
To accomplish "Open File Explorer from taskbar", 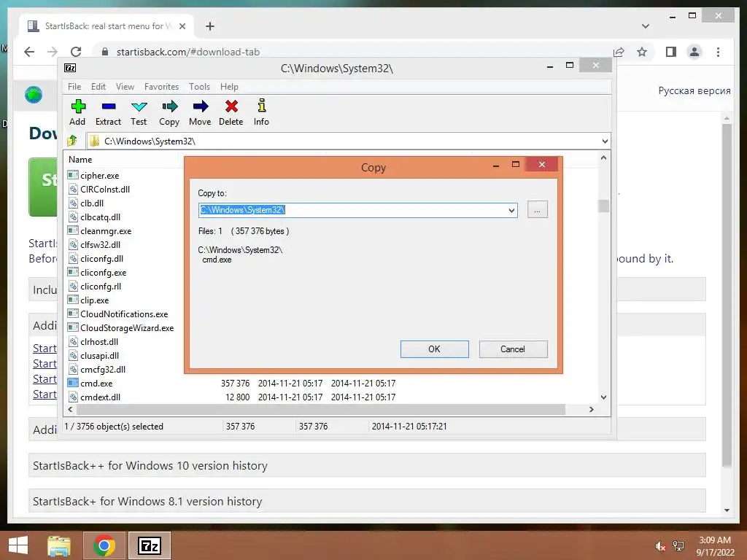I will coord(58,545).
